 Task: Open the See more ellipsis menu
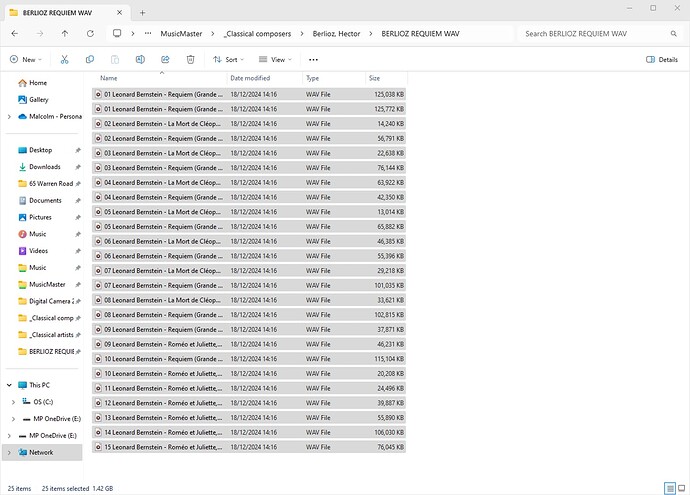pyautogui.click(x=313, y=59)
